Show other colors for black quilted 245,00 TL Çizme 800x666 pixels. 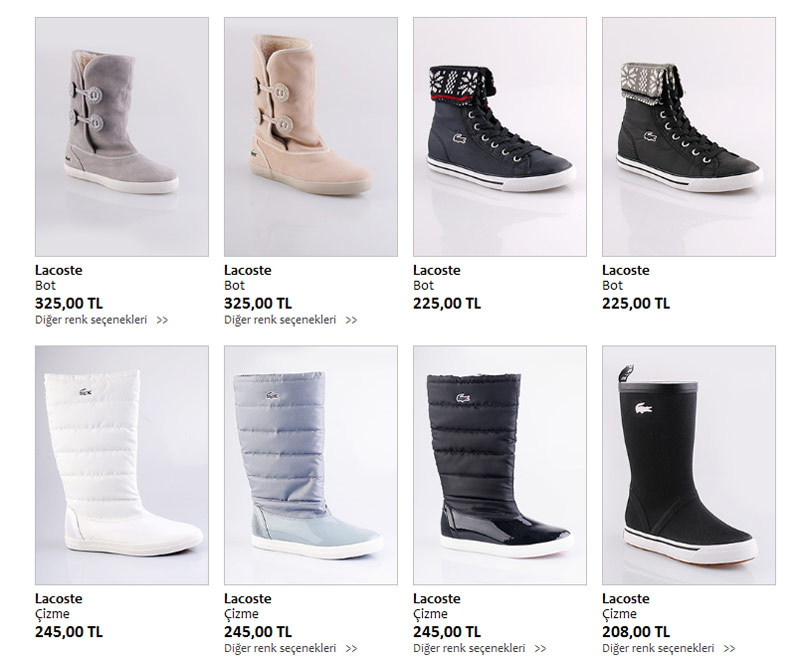469,648
